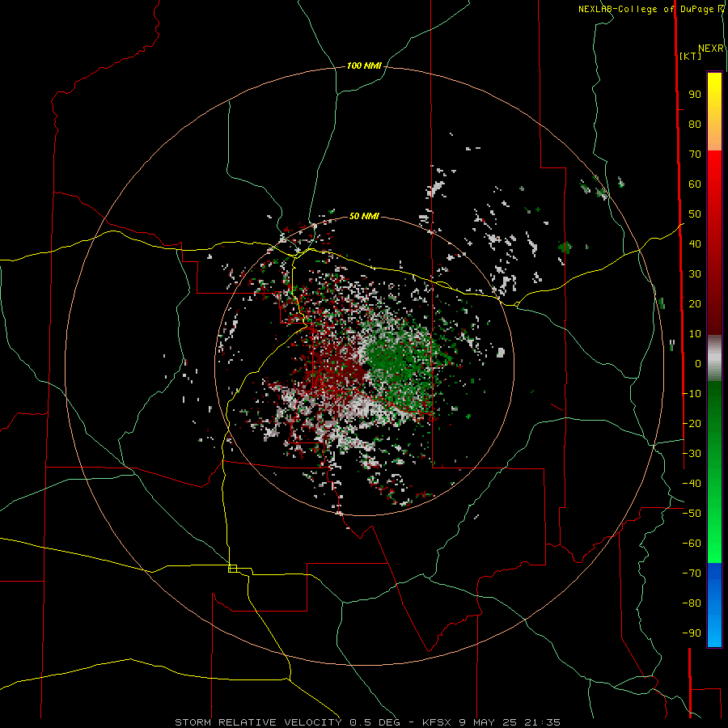Click the "KFSX" station ID in caption
Image resolution: width=728 pixels, height=728 pixels.
pos(437,722)
